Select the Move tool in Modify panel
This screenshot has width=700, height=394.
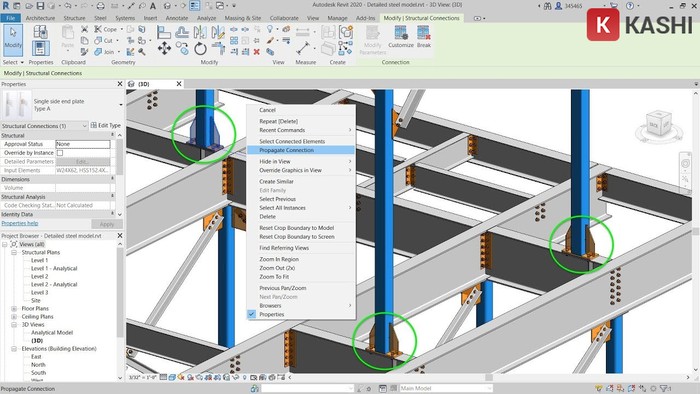pyautogui.click(x=164, y=48)
